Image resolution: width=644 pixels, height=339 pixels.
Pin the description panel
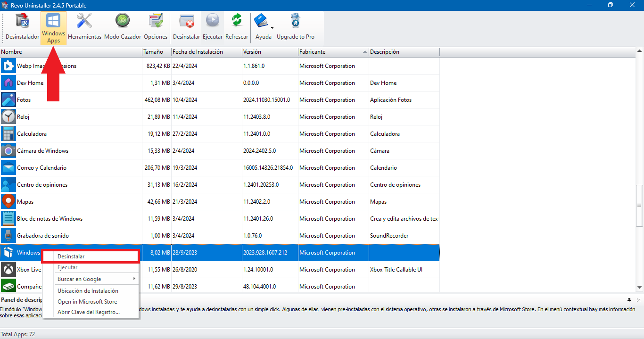click(x=629, y=300)
